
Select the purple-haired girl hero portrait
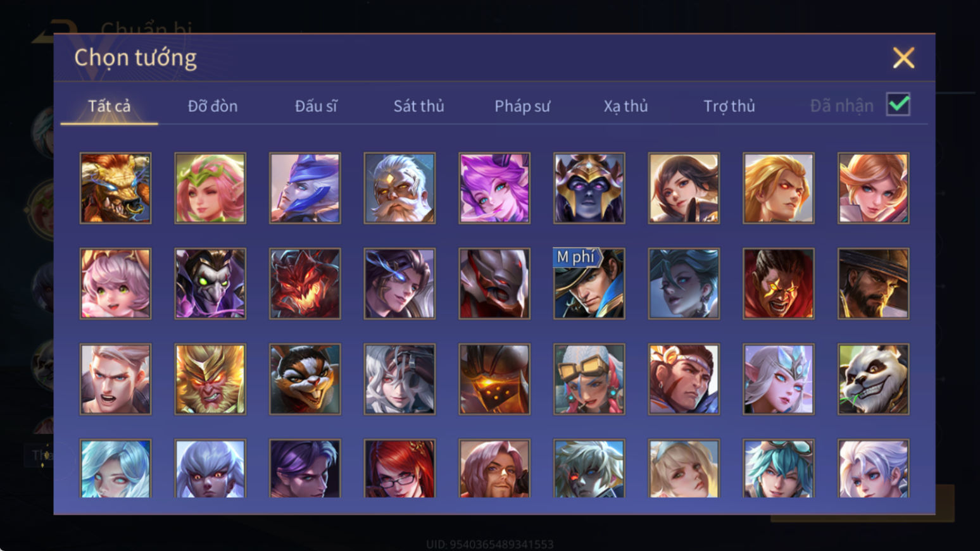click(494, 188)
